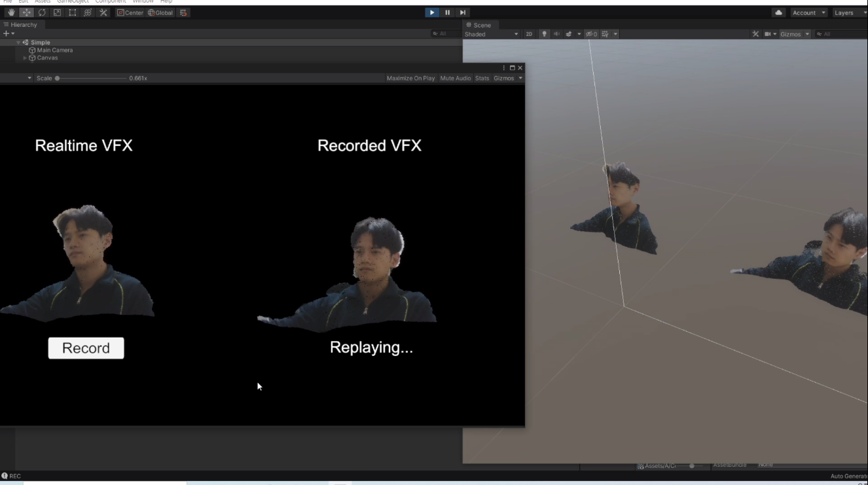The image size is (868, 485).
Task: Open the scene effects dropdown arrow
Action: (x=579, y=34)
